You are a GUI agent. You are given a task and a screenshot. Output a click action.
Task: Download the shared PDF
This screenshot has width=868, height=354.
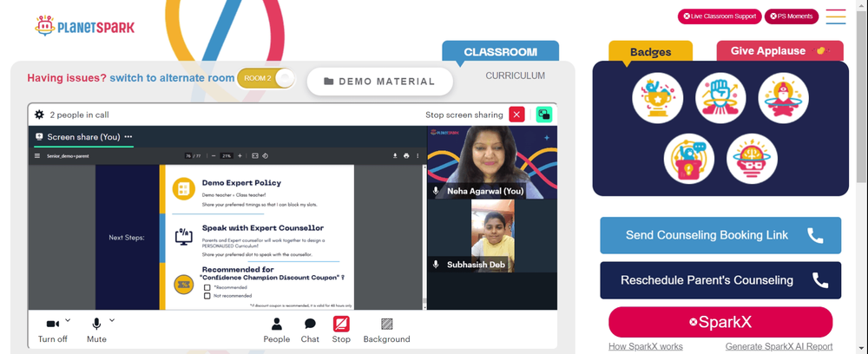coord(395,156)
